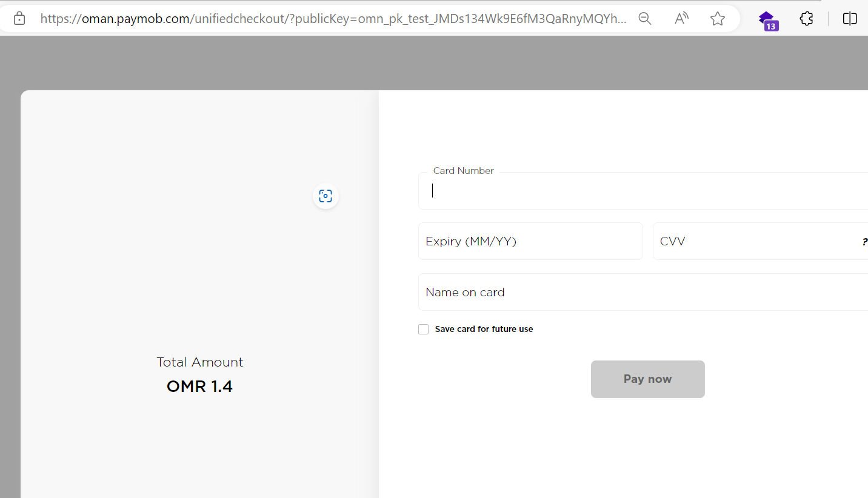Viewport: 868px width, 498px height.
Task: Click the gray card preview panel
Action: [199, 182]
